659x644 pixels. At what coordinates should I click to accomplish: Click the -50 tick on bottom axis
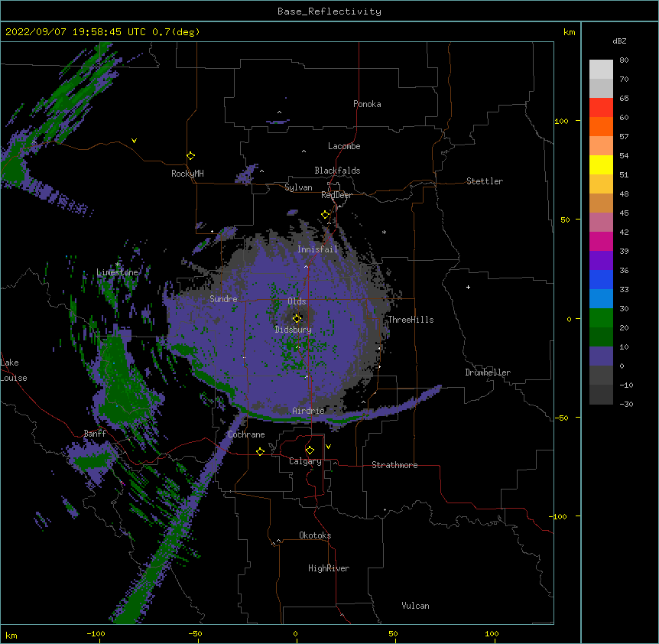195,633
